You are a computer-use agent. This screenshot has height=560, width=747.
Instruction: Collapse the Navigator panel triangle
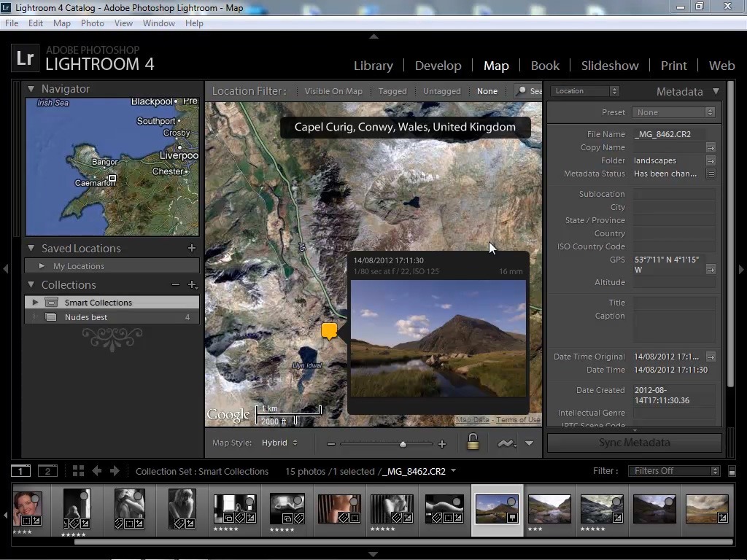click(x=31, y=88)
